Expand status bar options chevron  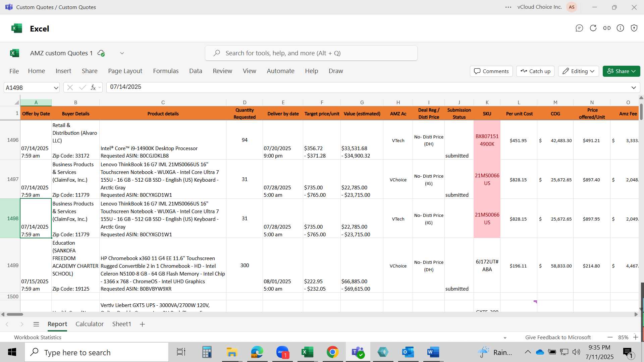pos(505,338)
